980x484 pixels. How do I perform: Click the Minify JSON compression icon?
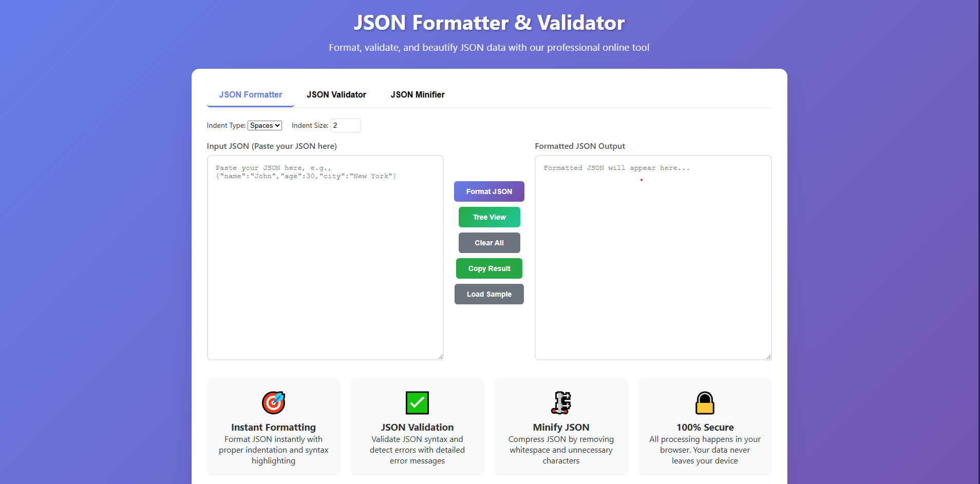click(561, 402)
